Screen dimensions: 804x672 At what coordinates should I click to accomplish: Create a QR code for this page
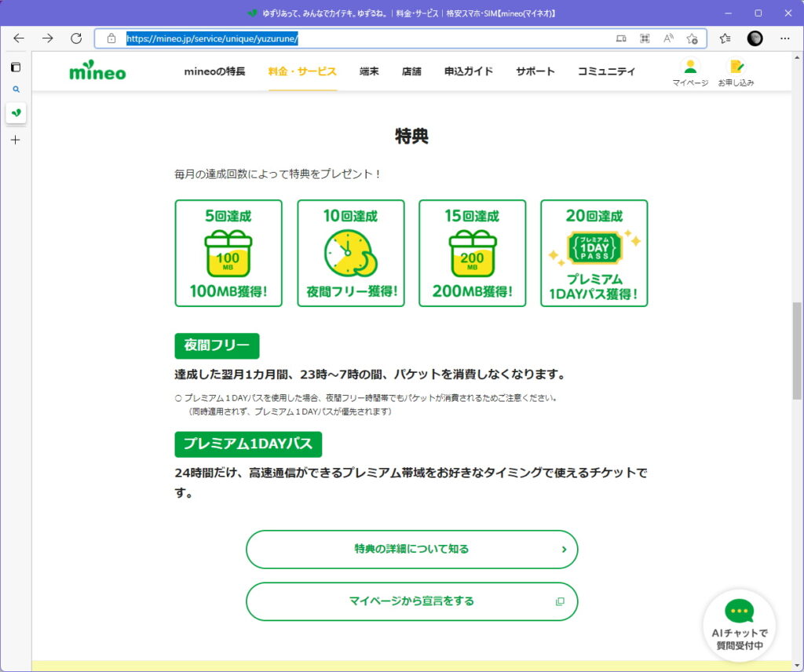645,38
